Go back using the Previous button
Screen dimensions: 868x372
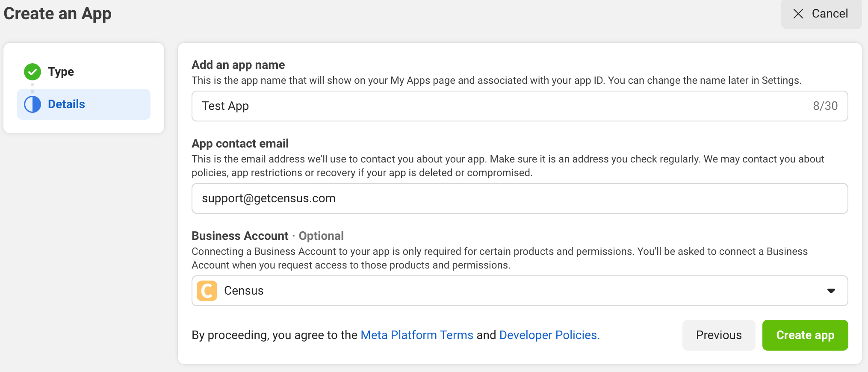pos(718,335)
